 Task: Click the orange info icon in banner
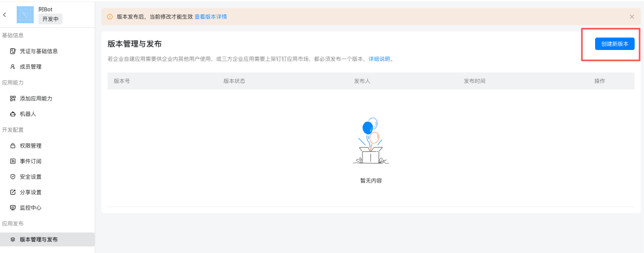point(110,17)
